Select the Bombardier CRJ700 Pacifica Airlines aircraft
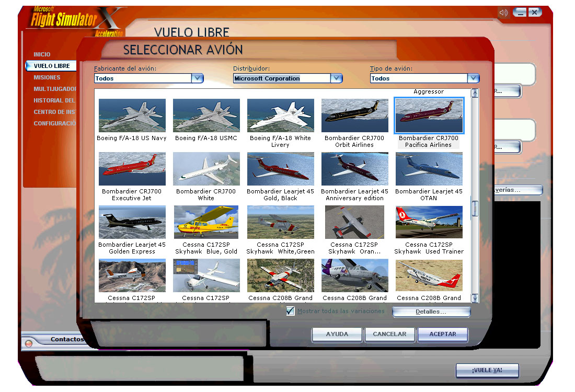The width and height of the screenshot is (575, 392). point(429,115)
